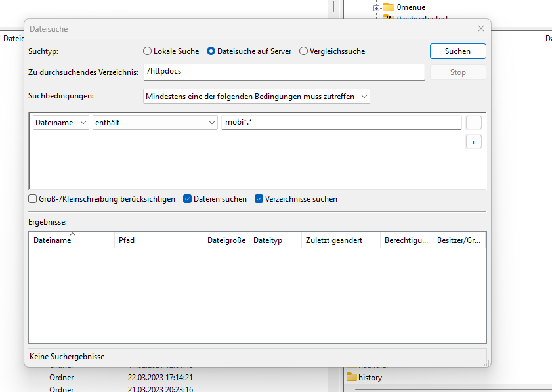552x392 pixels.
Task: Click the plus button to add a condition
Action: (x=473, y=142)
